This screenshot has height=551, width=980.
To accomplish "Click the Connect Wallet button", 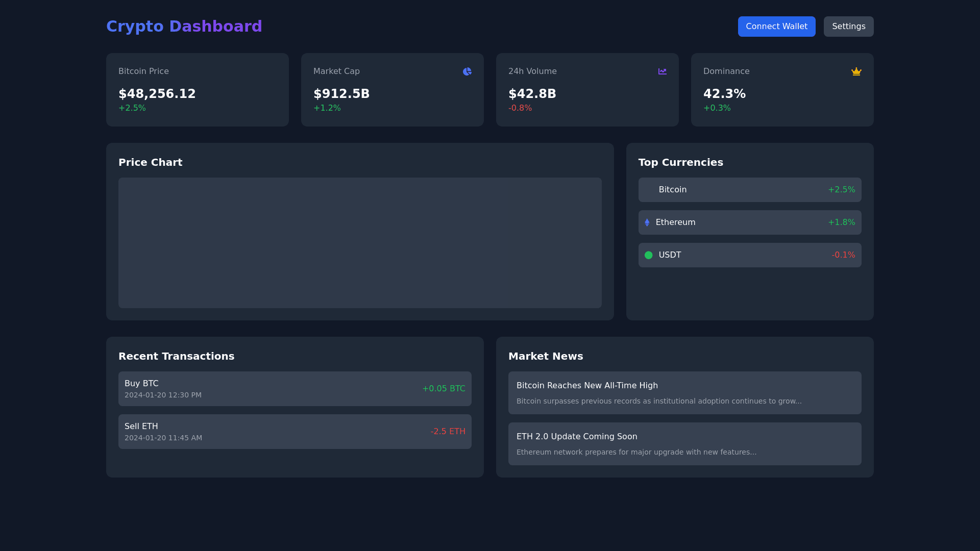I will coord(776,26).
